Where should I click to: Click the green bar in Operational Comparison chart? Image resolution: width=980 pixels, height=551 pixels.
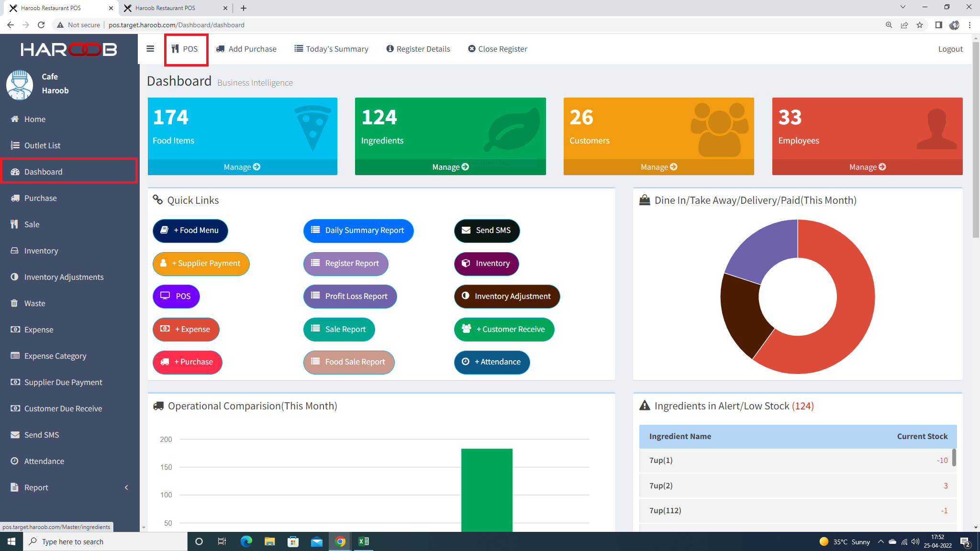(x=487, y=490)
